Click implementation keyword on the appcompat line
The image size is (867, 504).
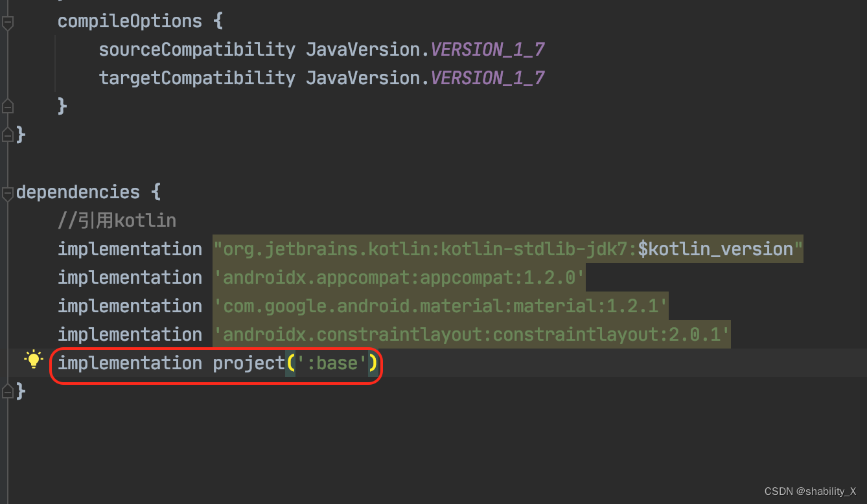[x=130, y=277]
